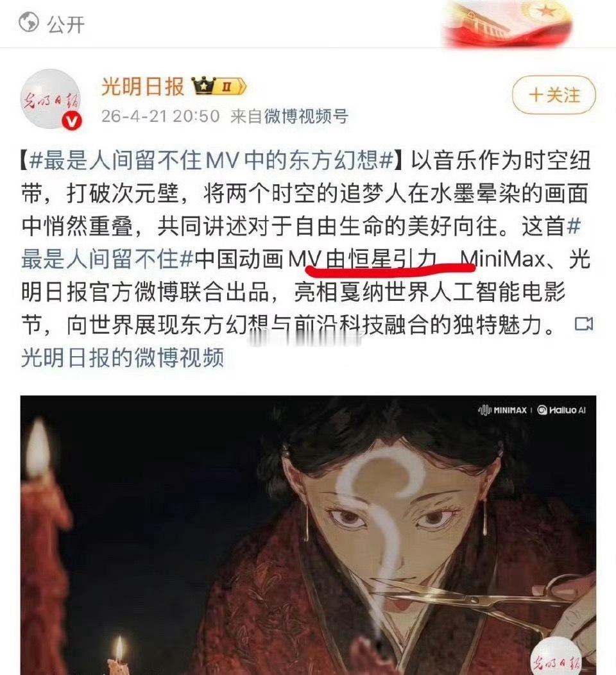616x675 pixels.
Task: Click the globe public visibility icon
Action: click(x=29, y=23)
